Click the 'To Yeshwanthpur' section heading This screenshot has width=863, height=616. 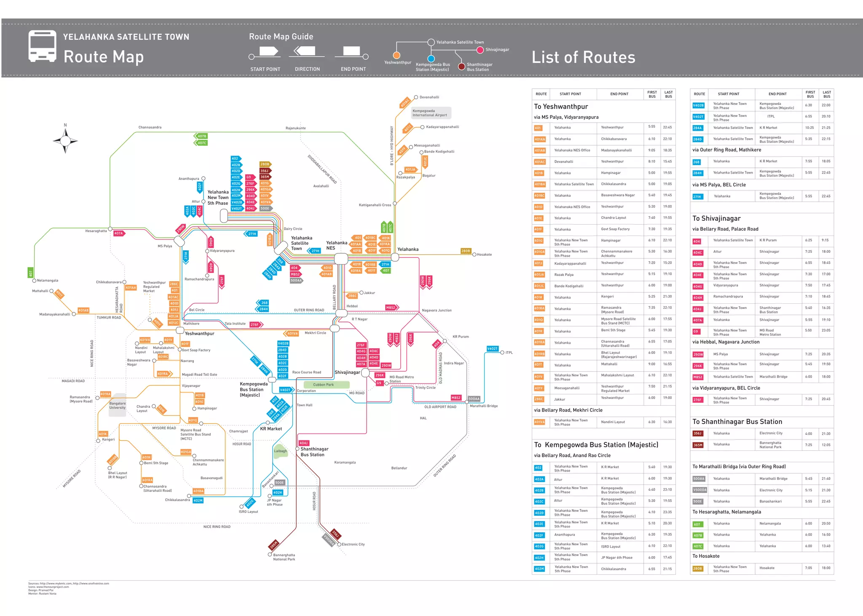coord(561,107)
